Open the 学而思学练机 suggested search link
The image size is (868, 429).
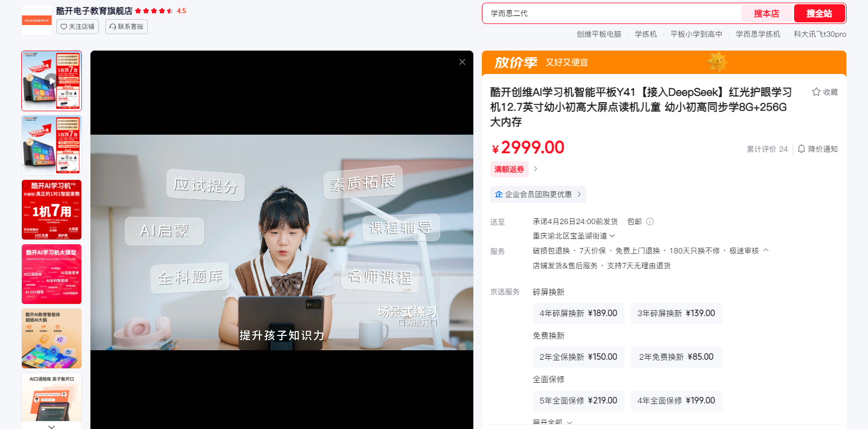pyautogui.click(x=758, y=34)
